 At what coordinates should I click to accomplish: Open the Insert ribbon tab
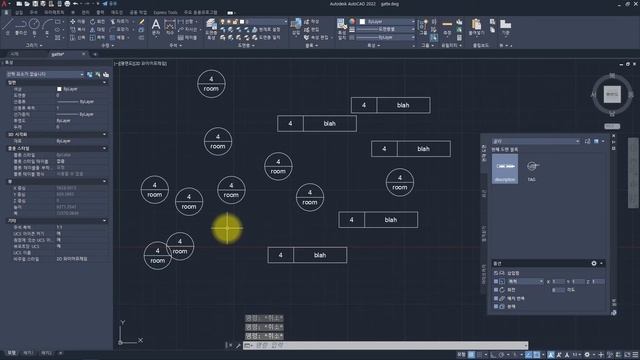tap(19, 12)
